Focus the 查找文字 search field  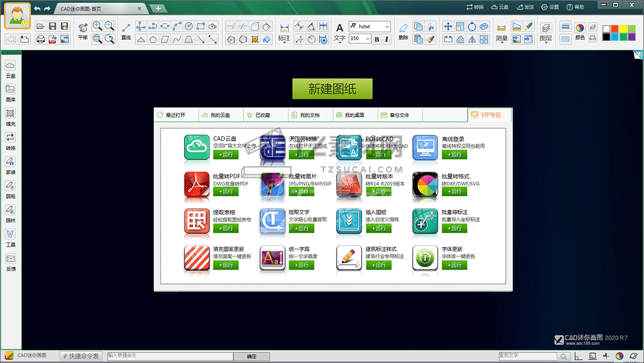pos(527,356)
